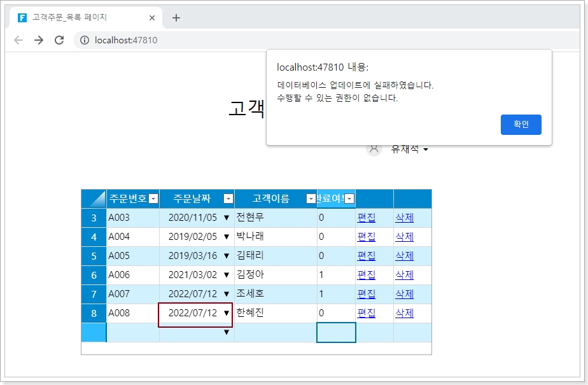Go back using browser back arrow

[x=18, y=40]
